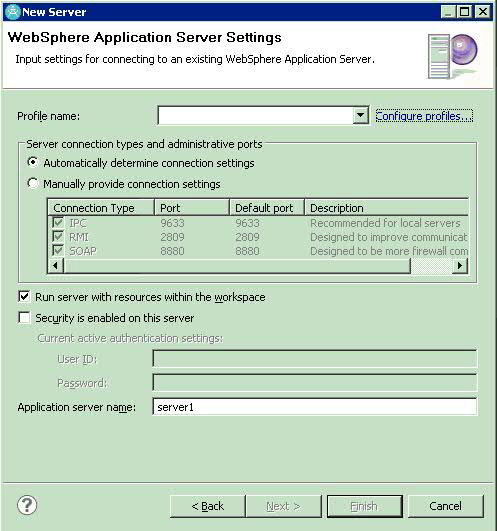
Task: Click the table's left scroll arrow
Action: [56, 266]
